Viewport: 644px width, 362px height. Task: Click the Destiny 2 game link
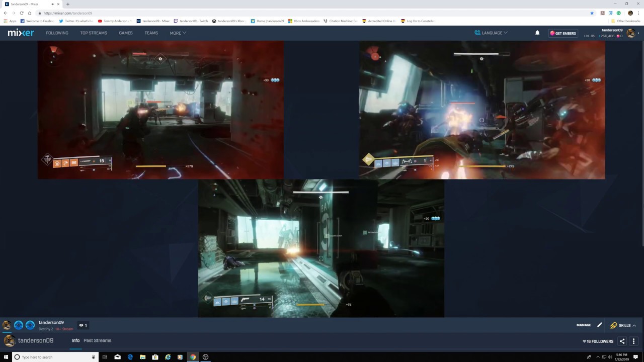(x=46, y=329)
